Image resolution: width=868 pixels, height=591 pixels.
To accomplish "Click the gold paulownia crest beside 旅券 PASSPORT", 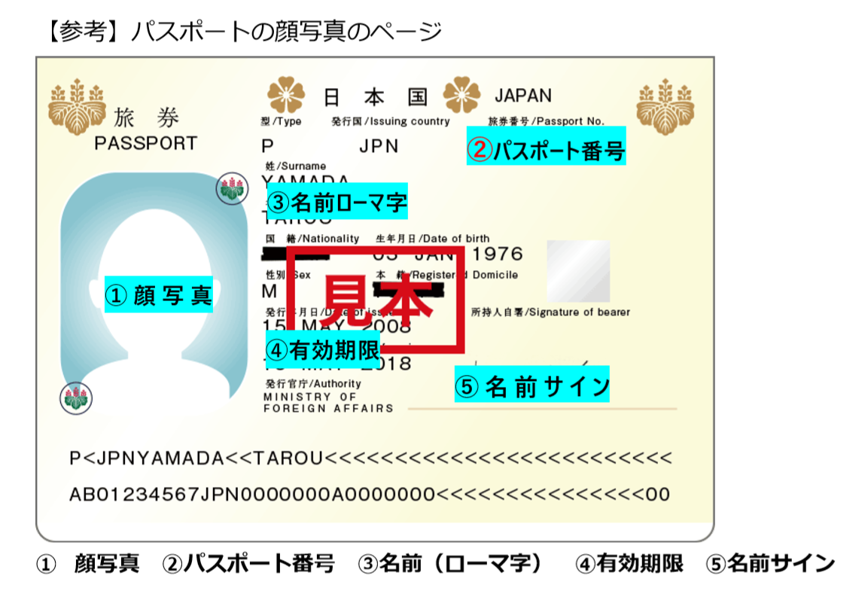I will tap(76, 106).
